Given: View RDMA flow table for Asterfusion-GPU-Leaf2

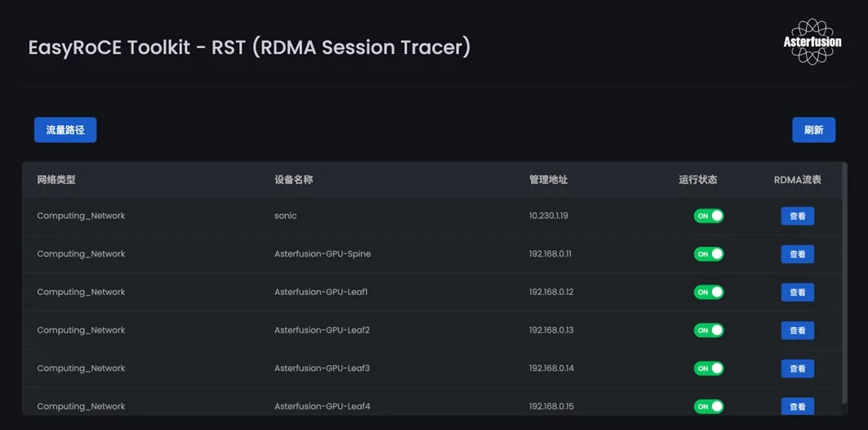Looking at the screenshot, I should click(797, 330).
